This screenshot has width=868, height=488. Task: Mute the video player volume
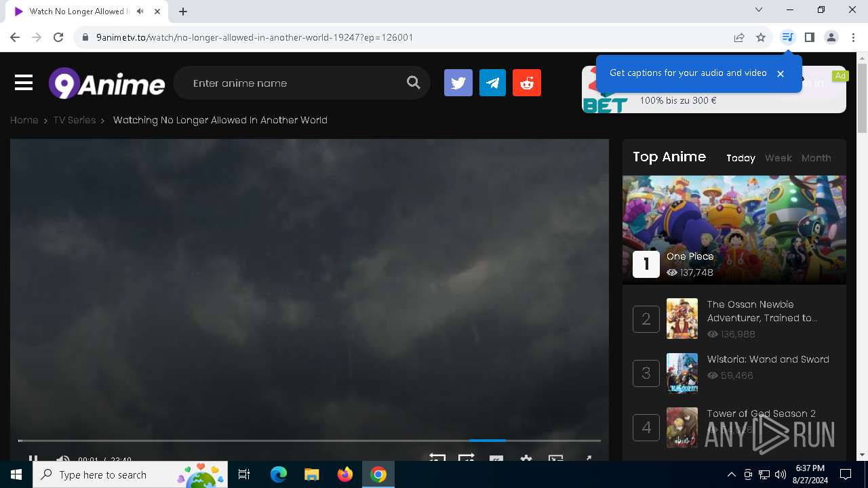(62, 459)
